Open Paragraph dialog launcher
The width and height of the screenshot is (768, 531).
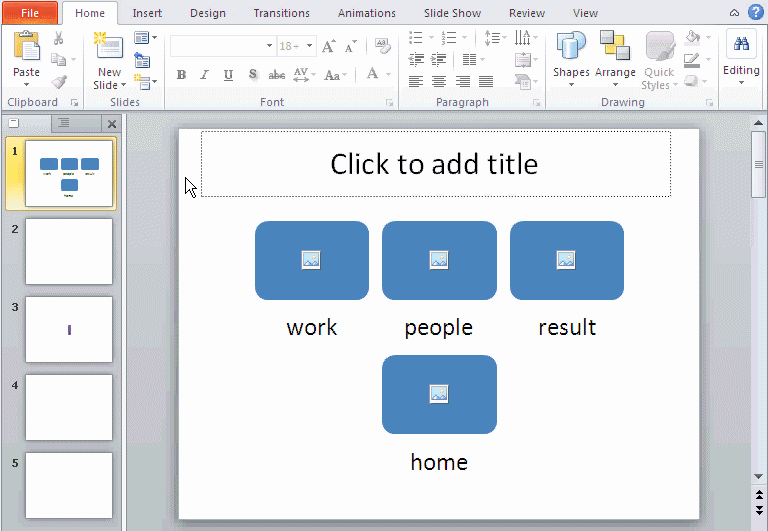(537, 103)
